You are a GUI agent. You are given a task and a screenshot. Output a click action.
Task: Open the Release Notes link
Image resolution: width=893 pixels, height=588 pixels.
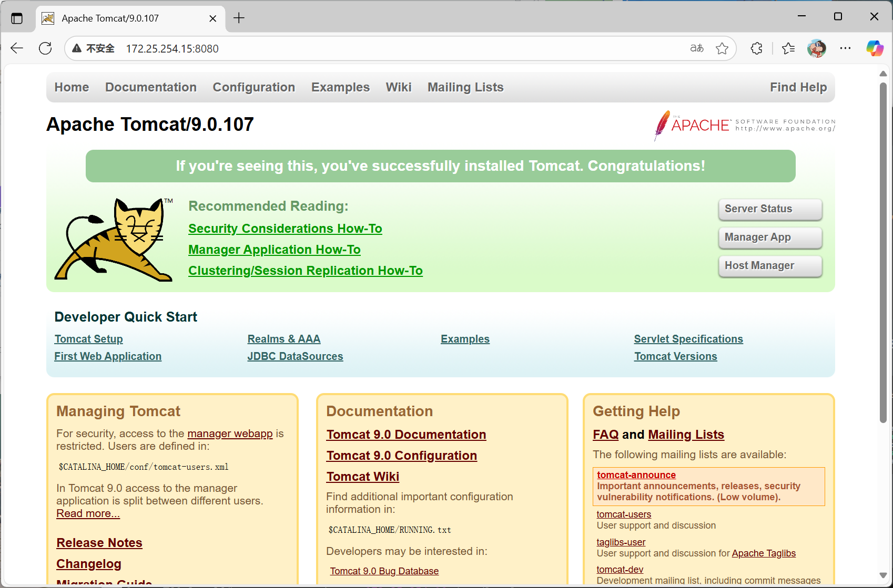coord(99,543)
